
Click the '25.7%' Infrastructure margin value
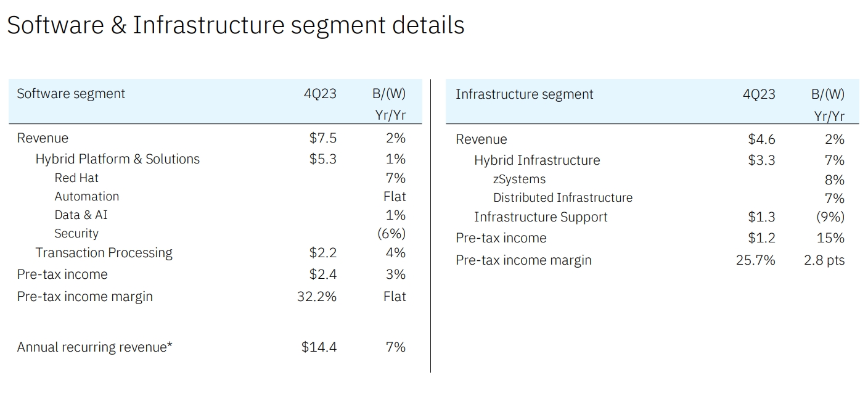point(756,260)
